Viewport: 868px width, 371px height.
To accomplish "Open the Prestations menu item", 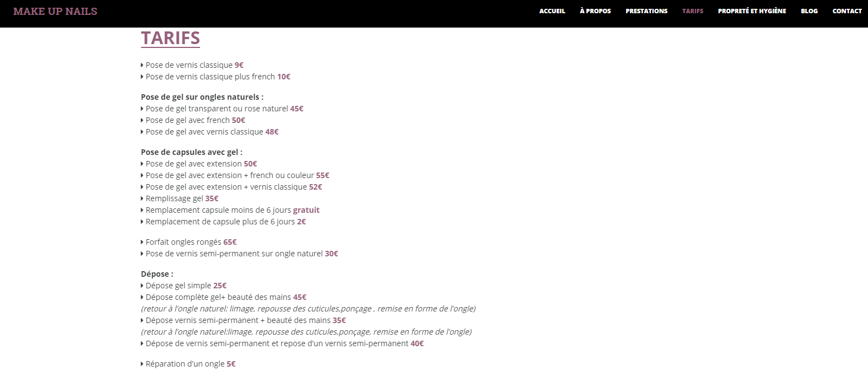I will click(646, 11).
